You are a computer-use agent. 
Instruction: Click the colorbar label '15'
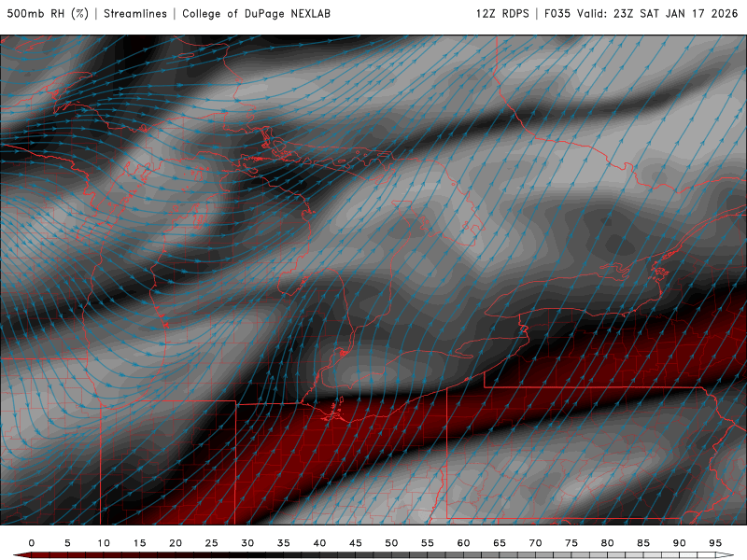coord(139,543)
